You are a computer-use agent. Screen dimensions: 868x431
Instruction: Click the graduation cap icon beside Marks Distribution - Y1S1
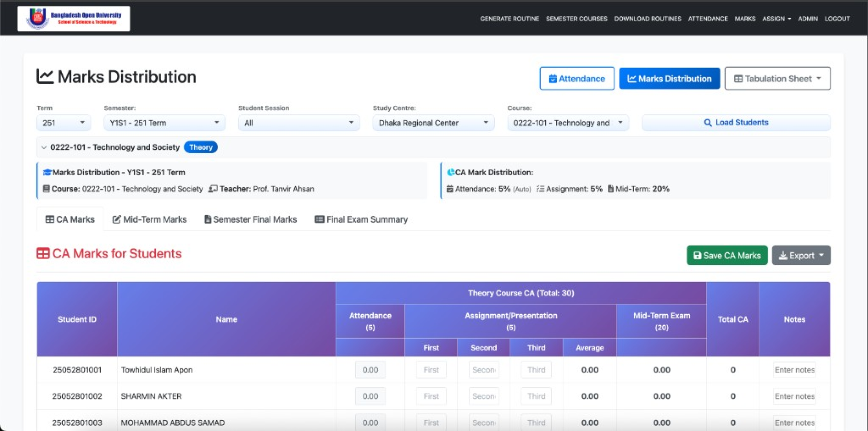pyautogui.click(x=47, y=172)
